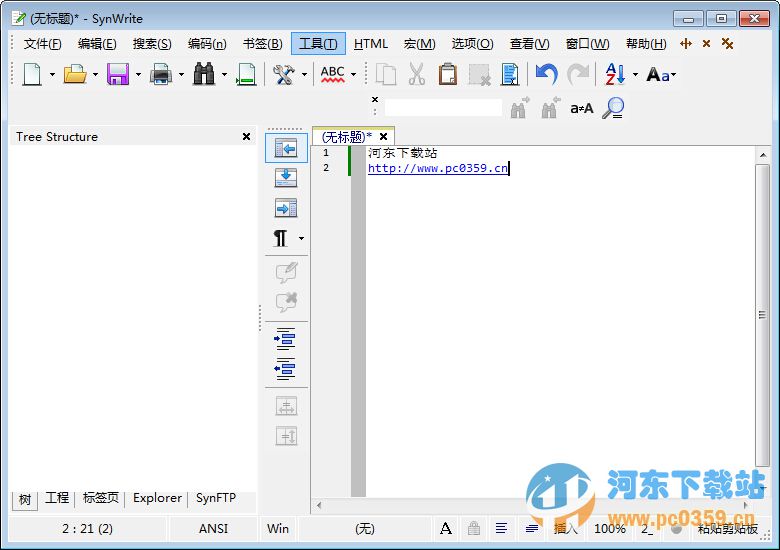Find previous with quick search binoculars

point(550,108)
